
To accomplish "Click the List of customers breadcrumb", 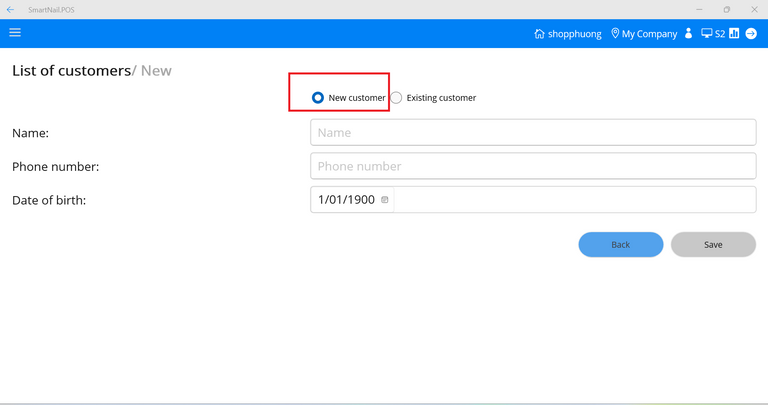I will pos(71,71).
